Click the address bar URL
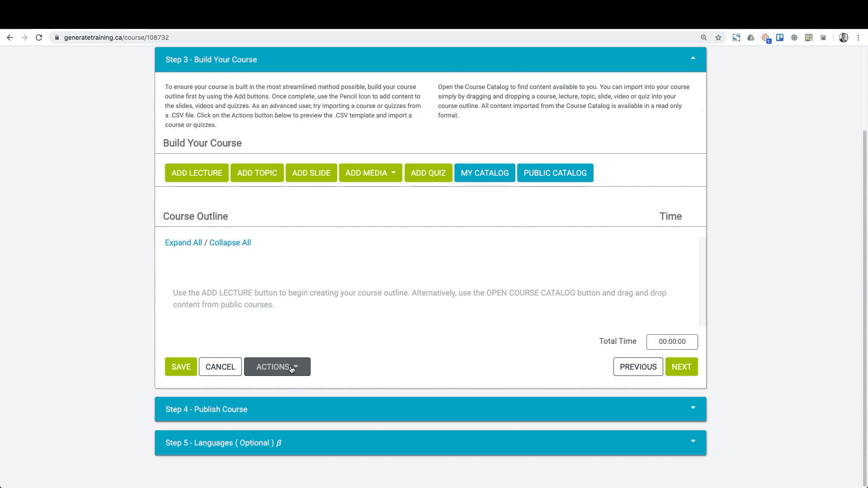Viewport: 868px width, 488px height. point(116,38)
